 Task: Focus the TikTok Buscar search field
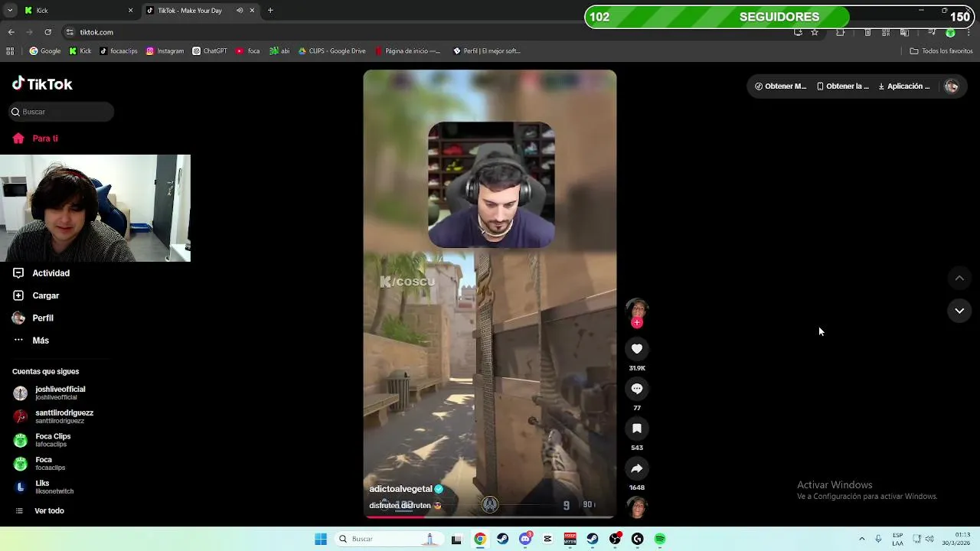pos(61,112)
